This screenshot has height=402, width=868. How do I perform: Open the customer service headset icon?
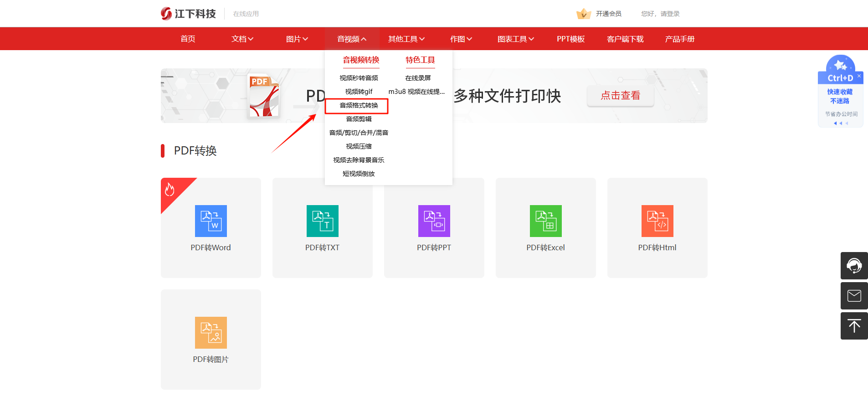click(854, 266)
